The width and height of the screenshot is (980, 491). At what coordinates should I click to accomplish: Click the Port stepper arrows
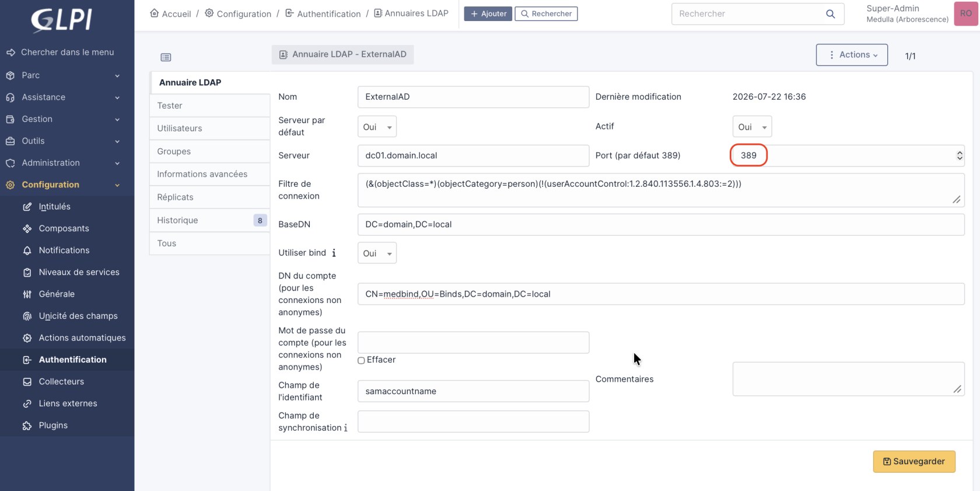click(x=959, y=156)
